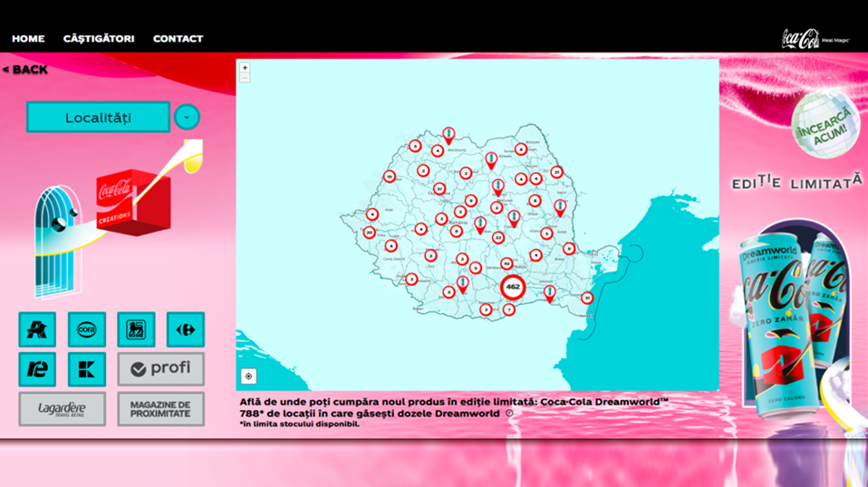Enable the Lagardère Travel Retail filter
The width and height of the screenshot is (868, 487).
[62, 409]
